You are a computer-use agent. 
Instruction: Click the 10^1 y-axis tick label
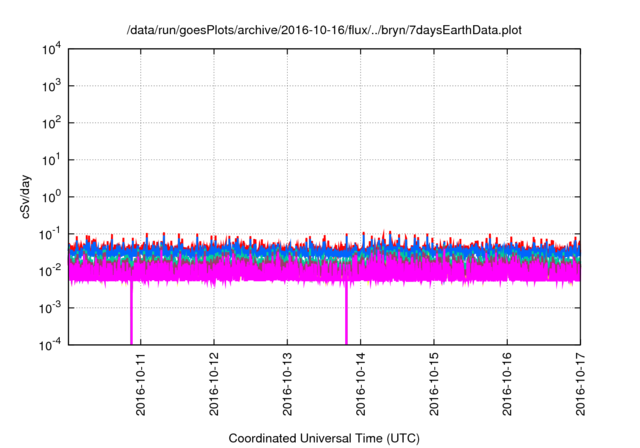(51, 160)
